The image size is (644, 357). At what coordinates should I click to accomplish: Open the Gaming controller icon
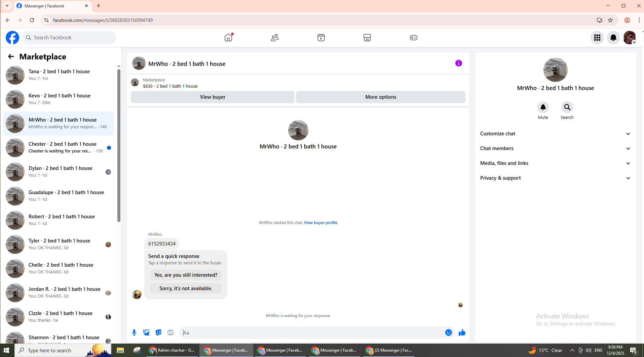(x=414, y=38)
